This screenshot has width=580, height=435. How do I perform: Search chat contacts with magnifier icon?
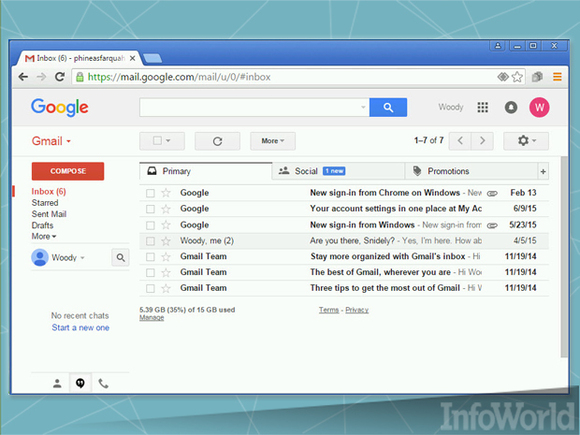[x=121, y=257]
